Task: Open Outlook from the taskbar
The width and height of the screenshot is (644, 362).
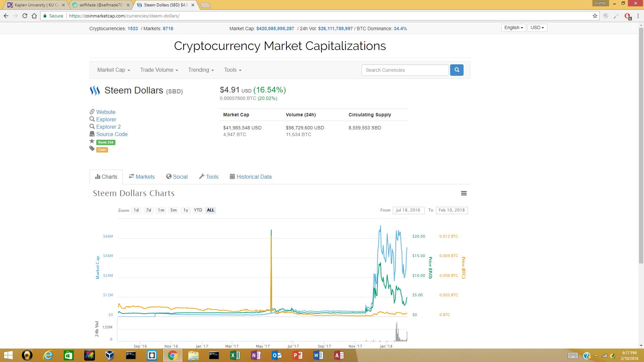Action: (x=277, y=355)
